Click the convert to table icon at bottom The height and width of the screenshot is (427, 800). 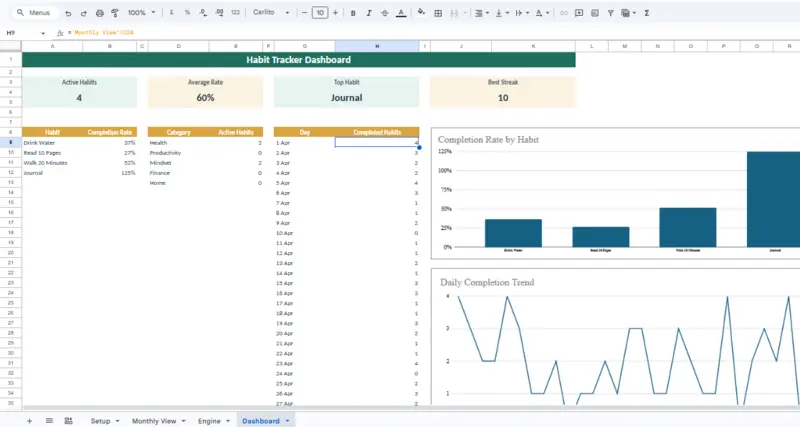[x=68, y=421]
